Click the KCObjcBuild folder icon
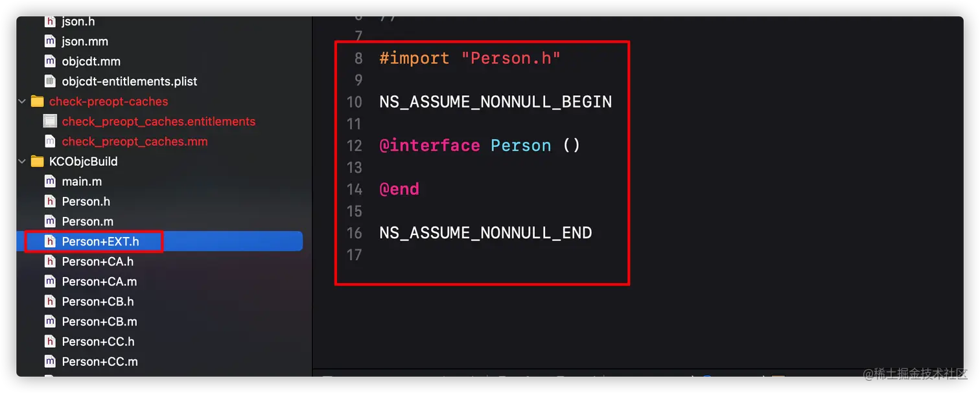Viewport: 980px width, 393px height. point(37,162)
